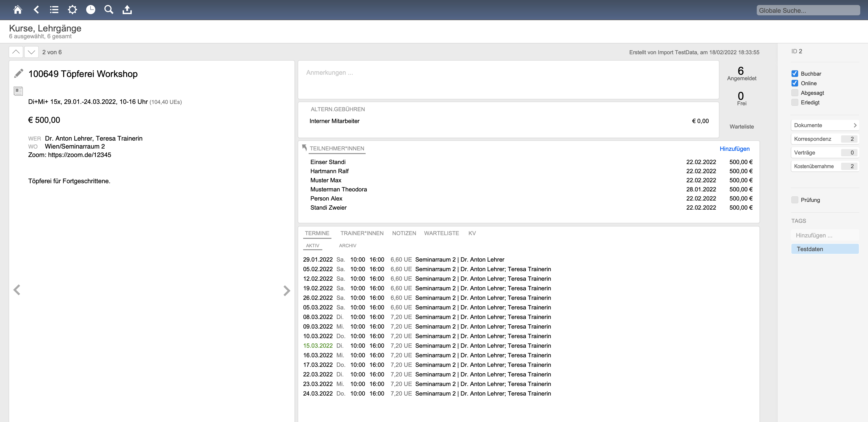Screen dimensions: 868x422
Task: Go back with the left arrow icon
Action: 36,10
